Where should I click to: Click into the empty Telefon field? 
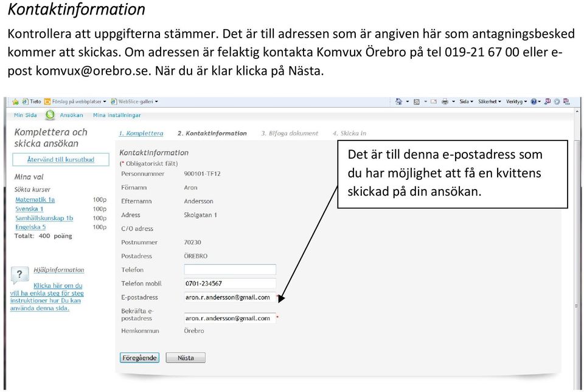tap(230, 270)
